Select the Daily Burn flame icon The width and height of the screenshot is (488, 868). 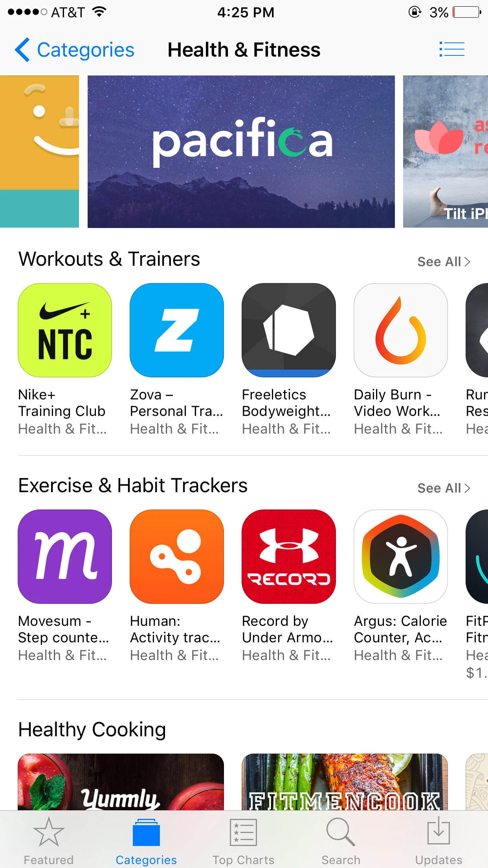tap(401, 330)
